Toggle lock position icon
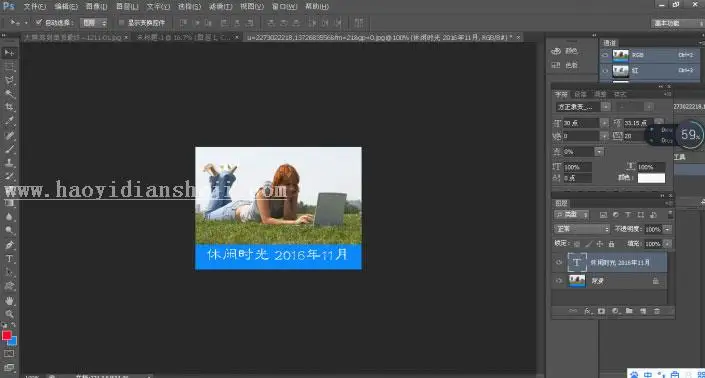The image size is (705, 378). pyautogui.click(x=599, y=244)
